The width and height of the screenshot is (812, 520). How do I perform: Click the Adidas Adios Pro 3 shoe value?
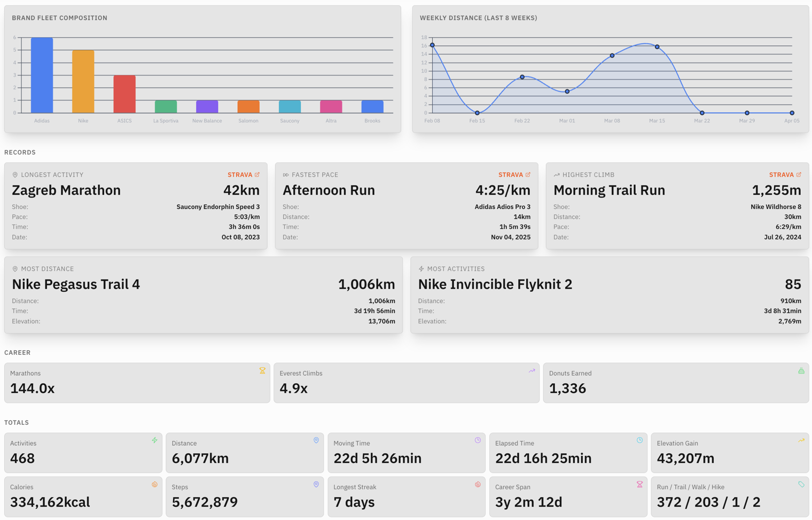(503, 207)
